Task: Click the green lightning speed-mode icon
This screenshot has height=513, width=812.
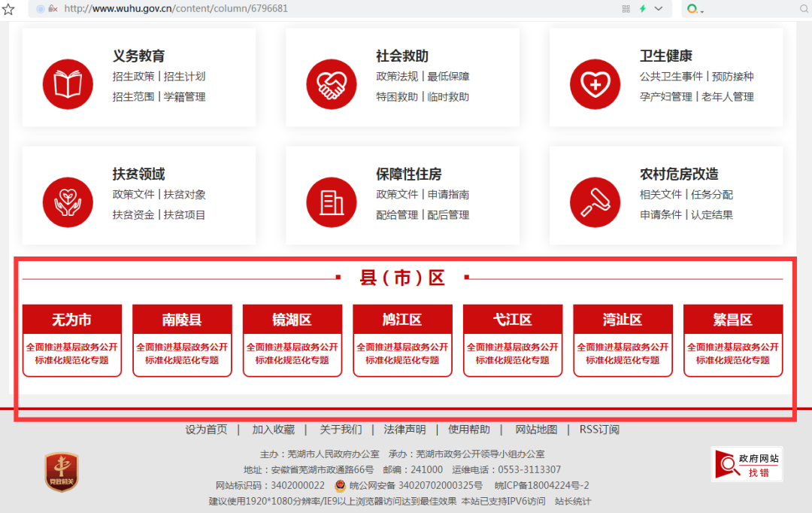Action: (643, 9)
